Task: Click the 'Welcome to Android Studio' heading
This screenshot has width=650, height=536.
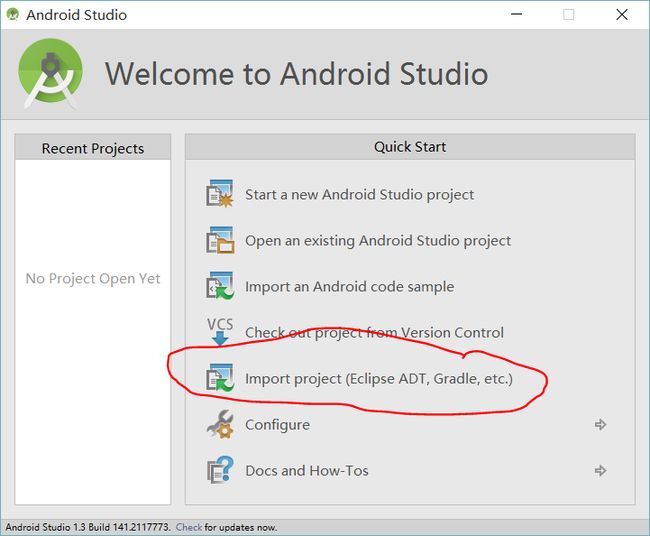Action: click(x=296, y=74)
